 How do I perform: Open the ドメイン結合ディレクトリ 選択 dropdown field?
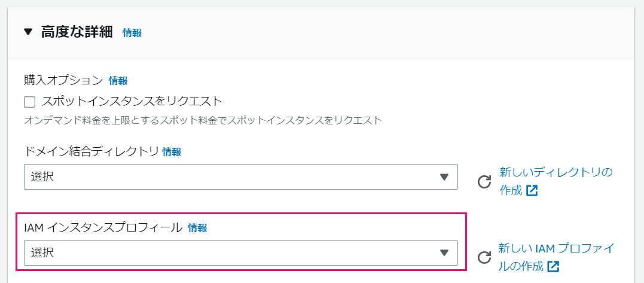(241, 177)
